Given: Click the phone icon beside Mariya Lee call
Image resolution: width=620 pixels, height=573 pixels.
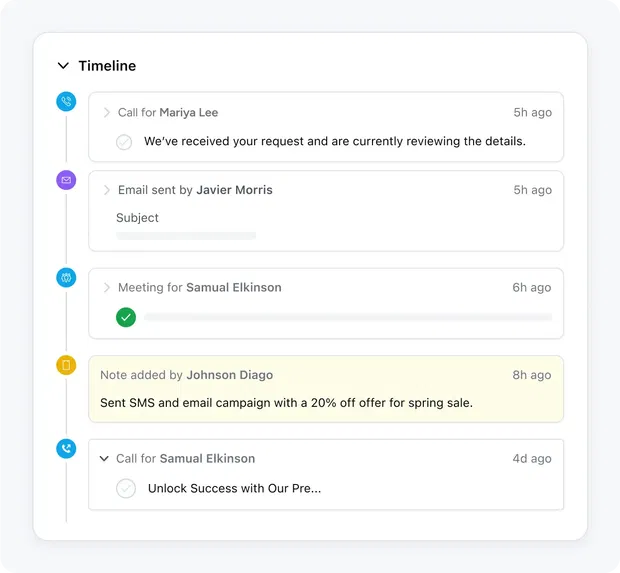Looking at the screenshot, I should (x=66, y=102).
